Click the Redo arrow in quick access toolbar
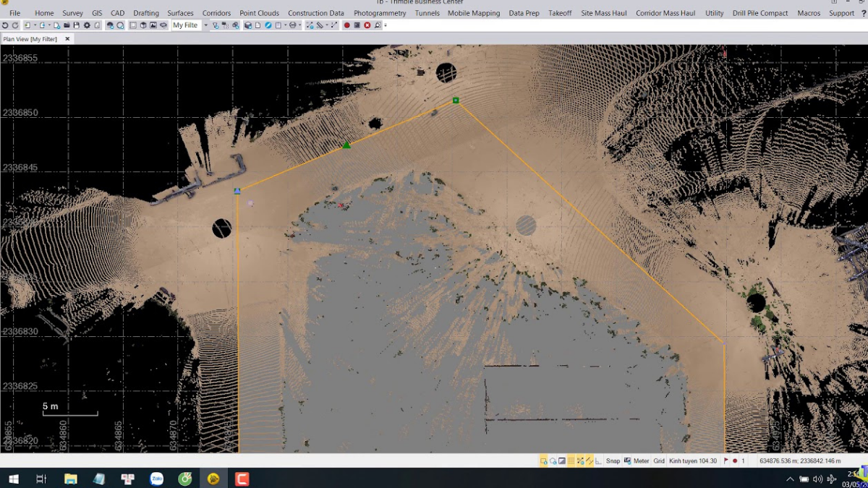The width and height of the screenshot is (868, 488). (x=15, y=25)
